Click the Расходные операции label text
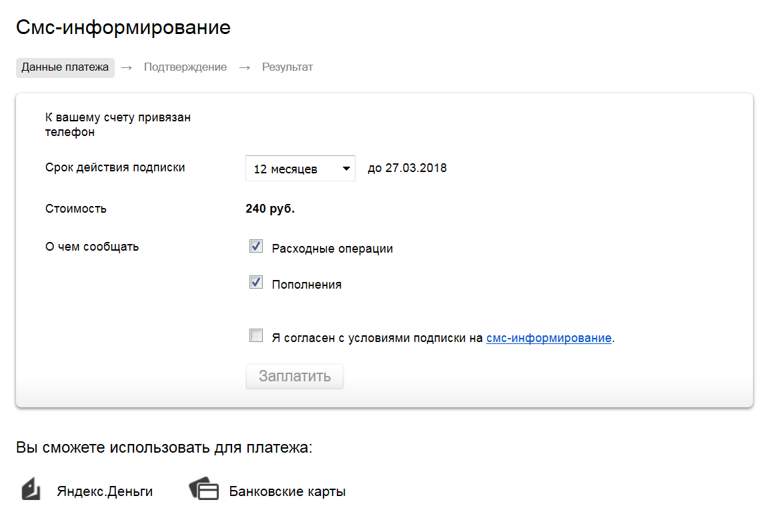Image resolution: width=769 pixels, height=532 pixels. pyautogui.click(x=332, y=249)
